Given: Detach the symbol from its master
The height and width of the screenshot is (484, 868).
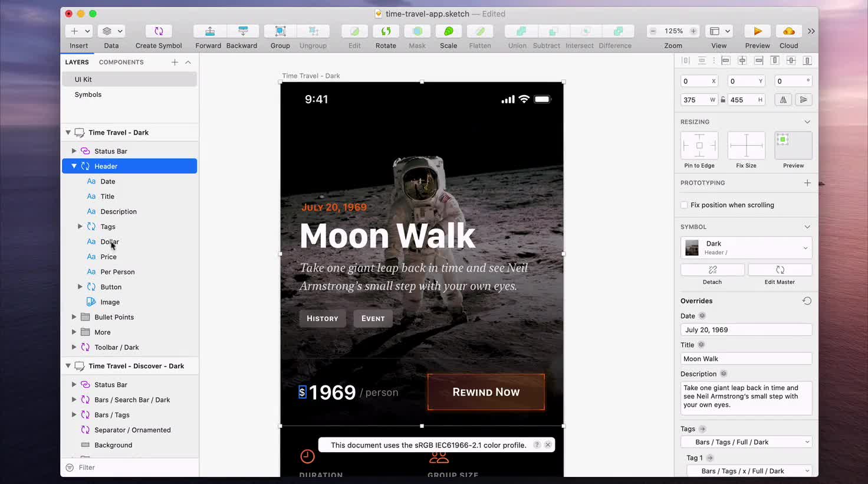Looking at the screenshot, I should click(712, 270).
